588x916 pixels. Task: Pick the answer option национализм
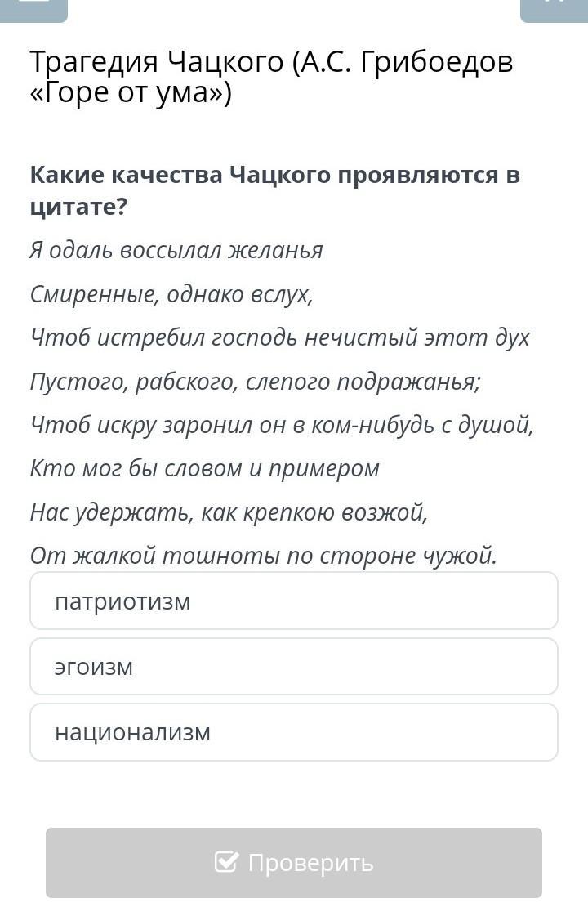point(294,732)
